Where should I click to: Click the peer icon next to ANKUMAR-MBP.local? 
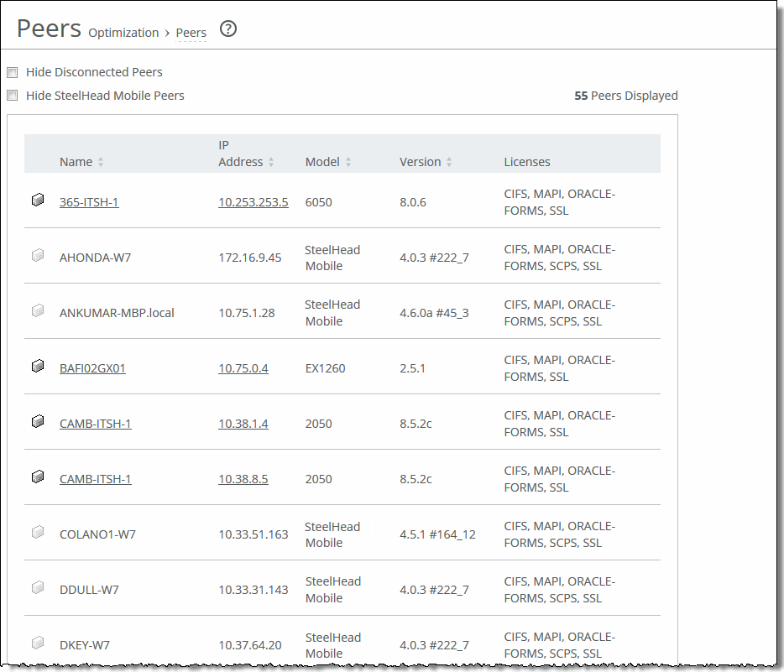point(37,311)
